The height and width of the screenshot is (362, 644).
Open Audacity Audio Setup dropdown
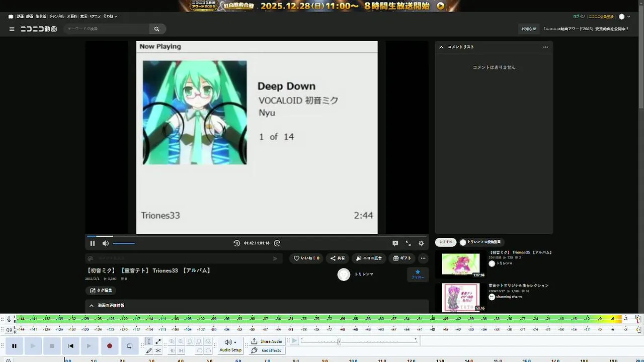point(230,346)
